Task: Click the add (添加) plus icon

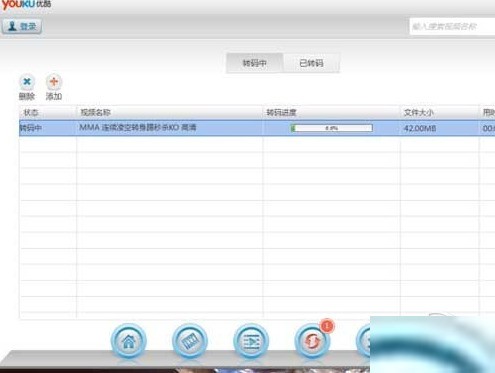Action: point(54,82)
